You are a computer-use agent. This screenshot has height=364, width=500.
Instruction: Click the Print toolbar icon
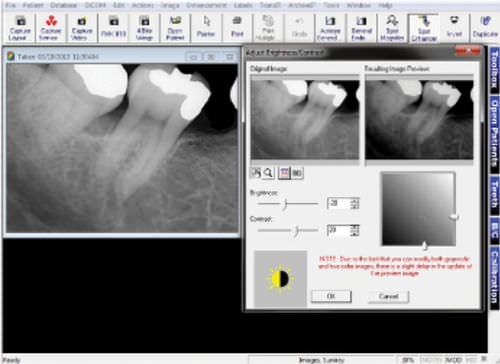(237, 28)
